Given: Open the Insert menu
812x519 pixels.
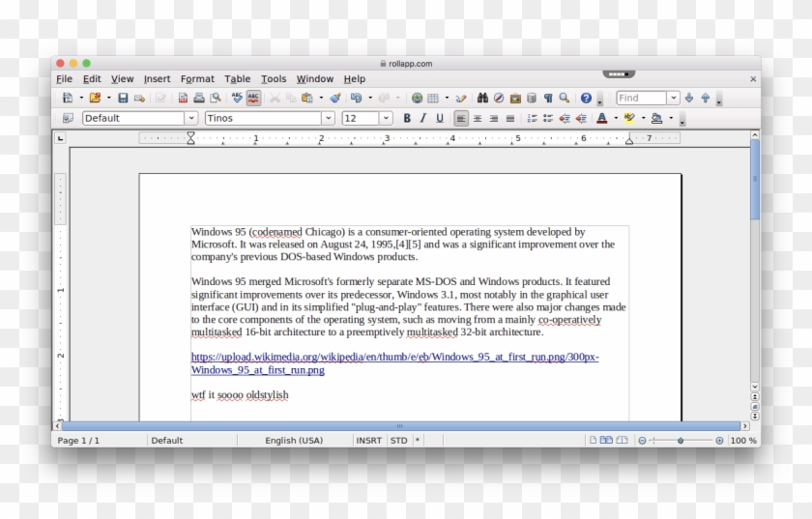Looking at the screenshot, I should pos(157,78).
